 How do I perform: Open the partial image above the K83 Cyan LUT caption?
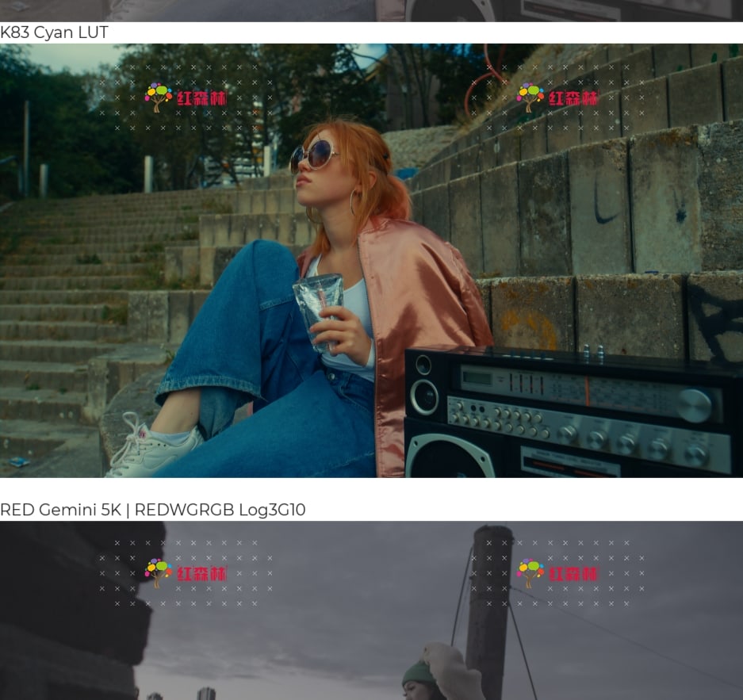point(371,11)
